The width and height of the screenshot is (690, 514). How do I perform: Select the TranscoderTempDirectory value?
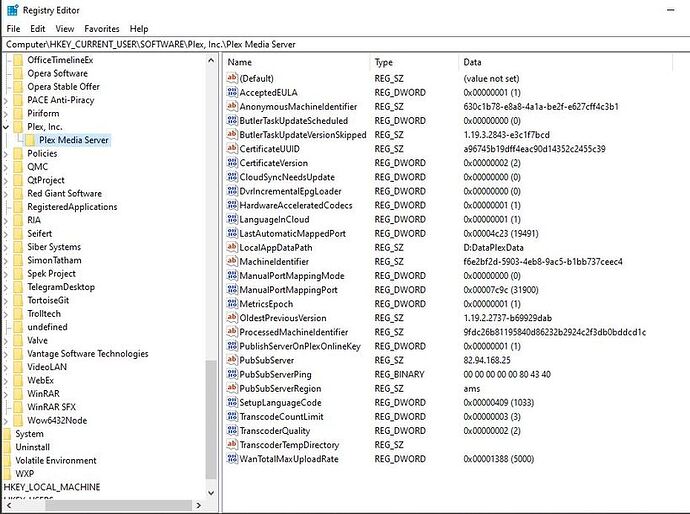click(289, 445)
